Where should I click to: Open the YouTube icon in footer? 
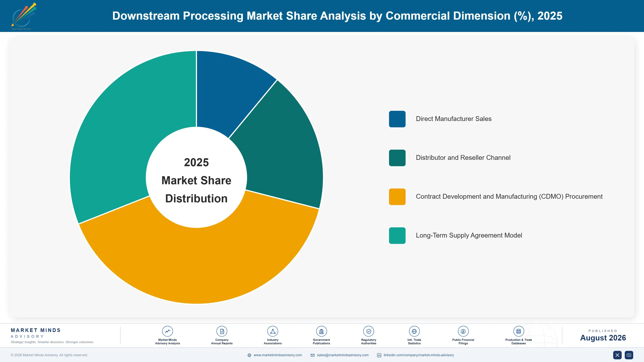pos(629,355)
